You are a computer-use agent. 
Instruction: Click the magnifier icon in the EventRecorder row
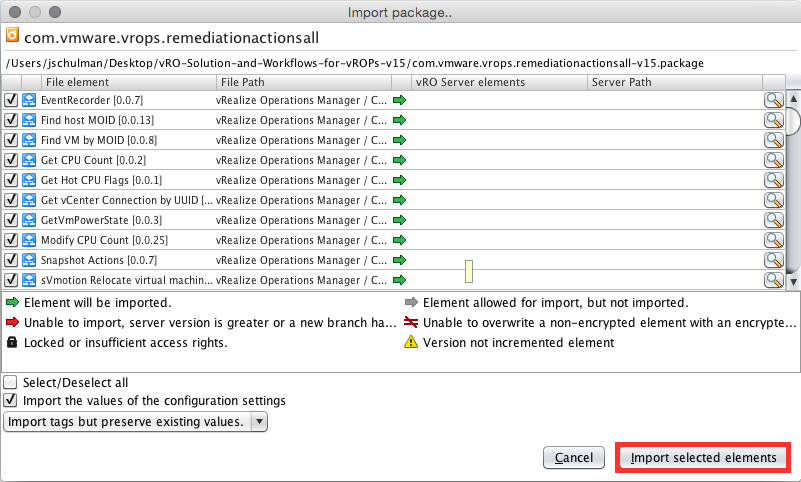tap(774, 100)
